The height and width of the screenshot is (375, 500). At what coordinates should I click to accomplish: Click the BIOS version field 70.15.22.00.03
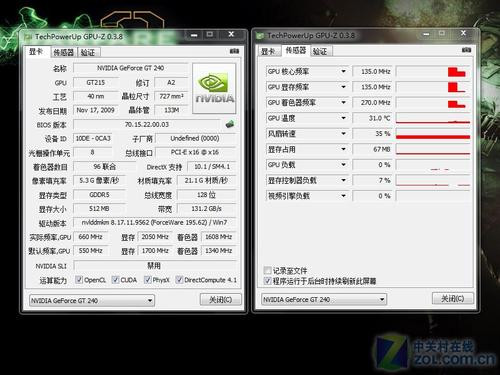(147, 124)
